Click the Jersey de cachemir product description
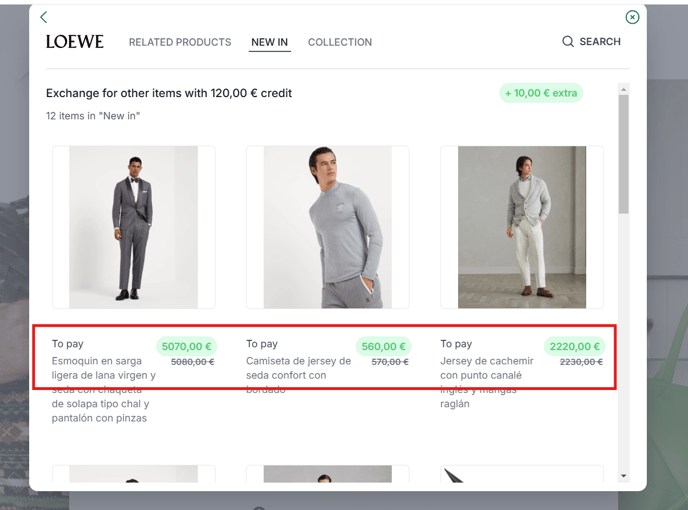The width and height of the screenshot is (688, 510). click(x=487, y=382)
